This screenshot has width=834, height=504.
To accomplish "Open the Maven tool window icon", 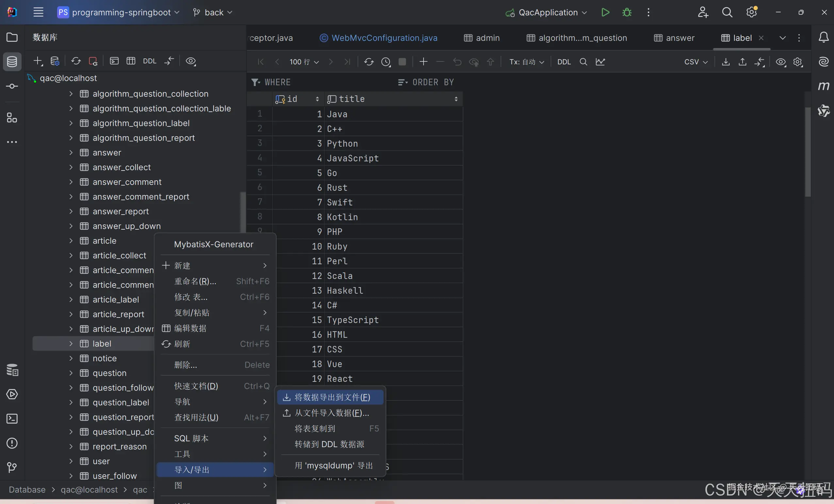I will point(824,86).
